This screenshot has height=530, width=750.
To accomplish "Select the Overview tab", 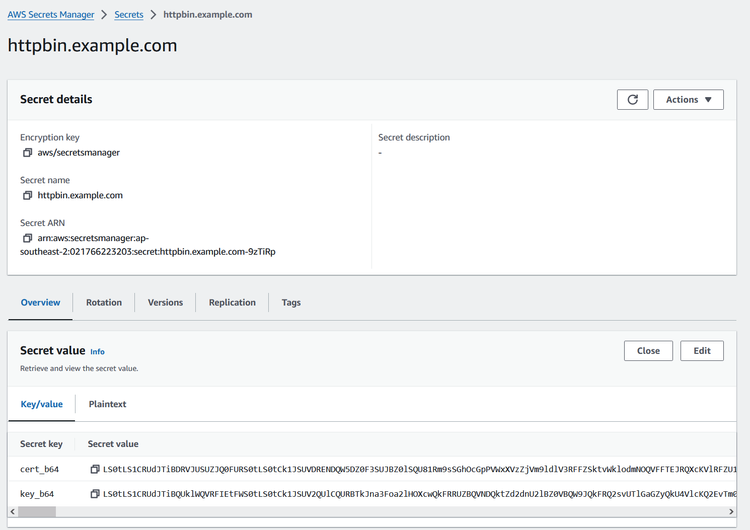I will 41,303.
